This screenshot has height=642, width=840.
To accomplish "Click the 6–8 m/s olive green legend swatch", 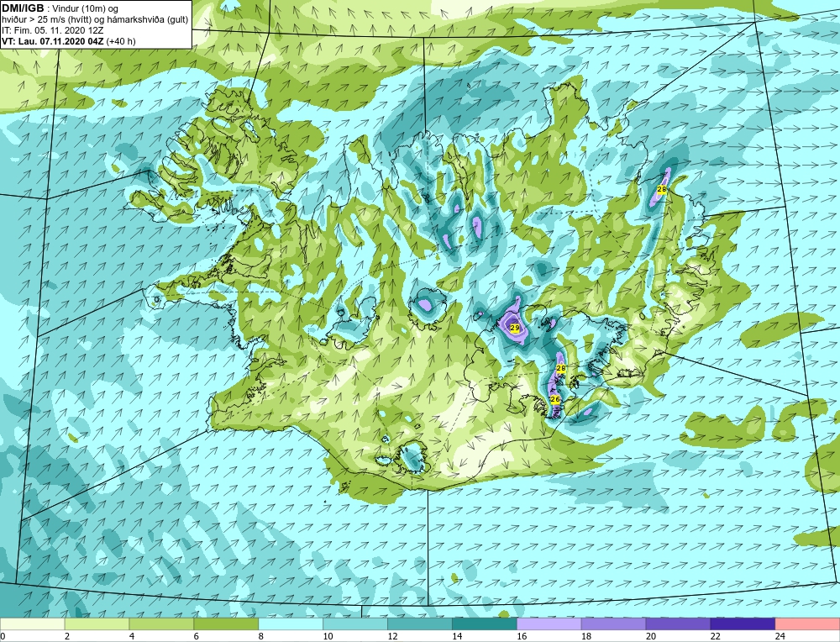I will tap(226, 624).
